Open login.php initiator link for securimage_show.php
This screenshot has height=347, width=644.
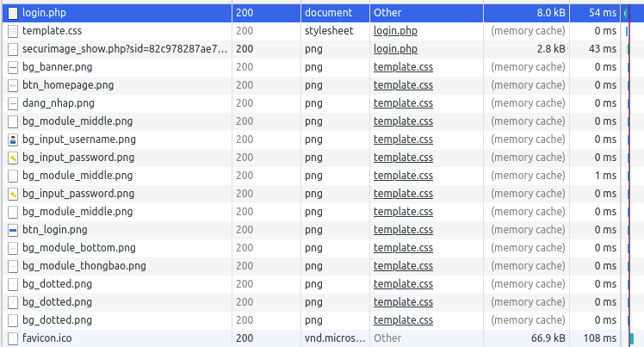(395, 49)
